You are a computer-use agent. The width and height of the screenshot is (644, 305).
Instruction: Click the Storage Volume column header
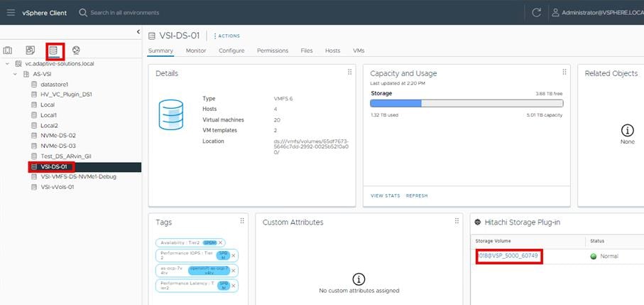(493, 241)
